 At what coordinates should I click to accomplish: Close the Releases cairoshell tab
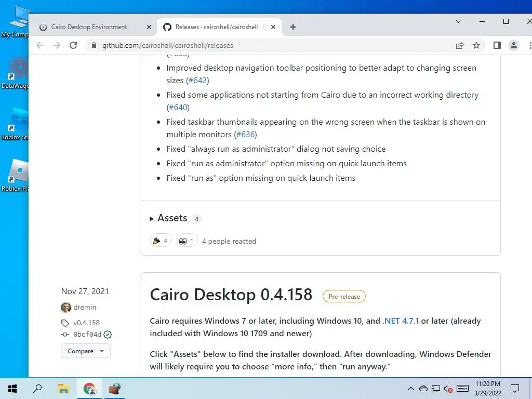[x=273, y=27]
